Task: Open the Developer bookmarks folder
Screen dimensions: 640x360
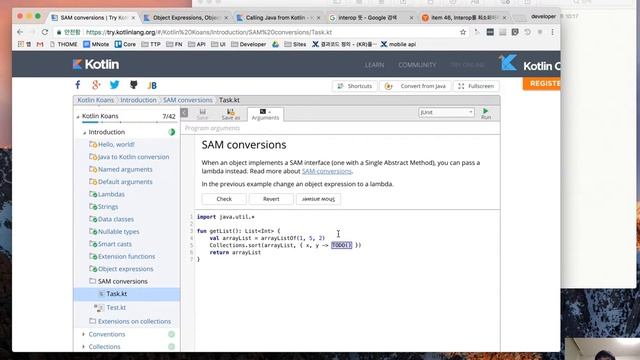Action: tap(249, 44)
